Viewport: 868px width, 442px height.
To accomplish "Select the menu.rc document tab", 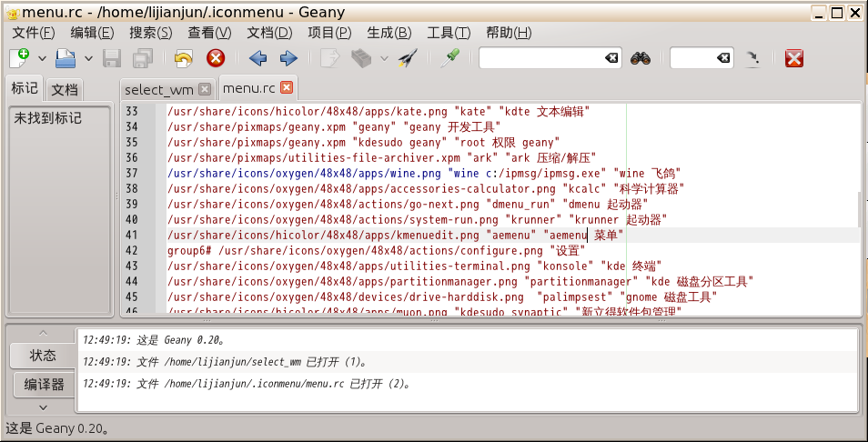I will 249,88.
